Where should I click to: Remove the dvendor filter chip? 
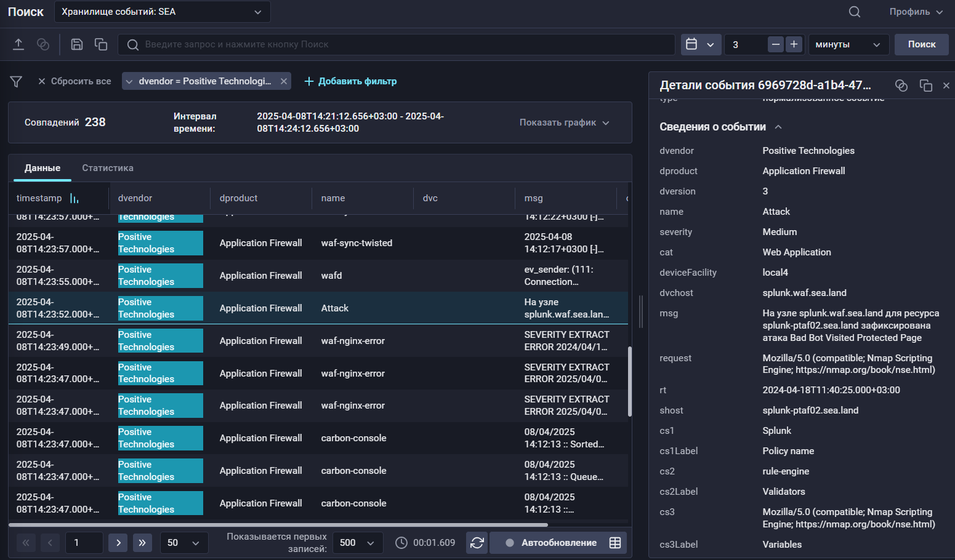tap(284, 81)
